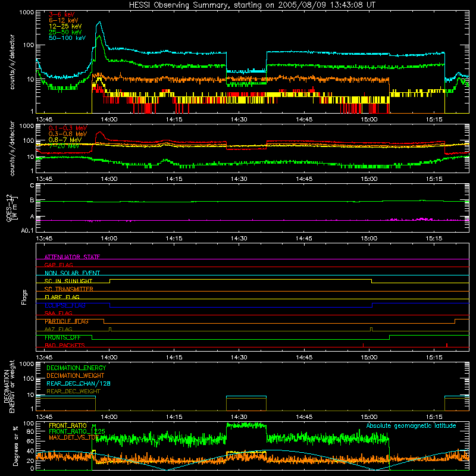Select the BAD_PACKETS flag label
The height and width of the screenshot is (476, 476).
[65, 345]
